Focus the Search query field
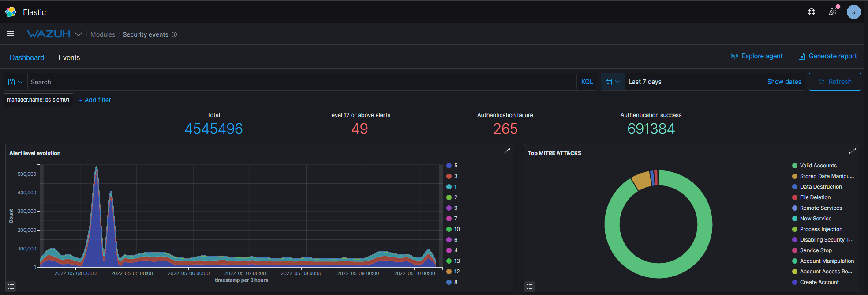 (302, 82)
